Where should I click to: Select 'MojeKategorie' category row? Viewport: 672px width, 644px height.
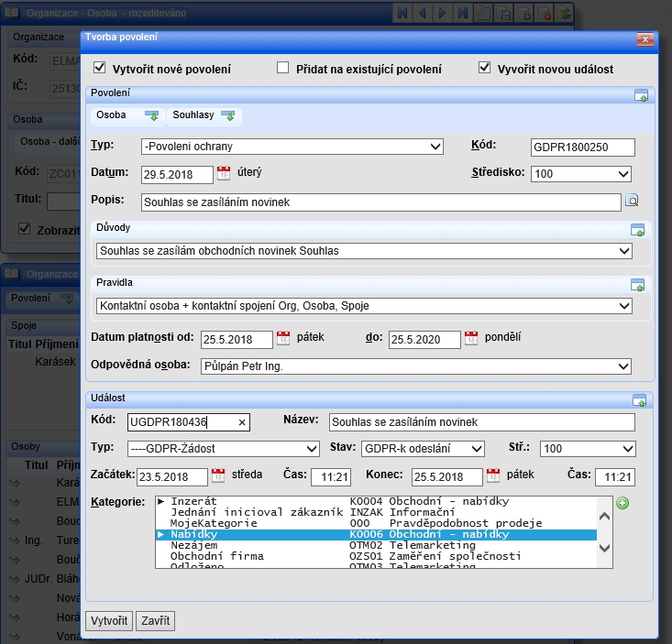376,523
